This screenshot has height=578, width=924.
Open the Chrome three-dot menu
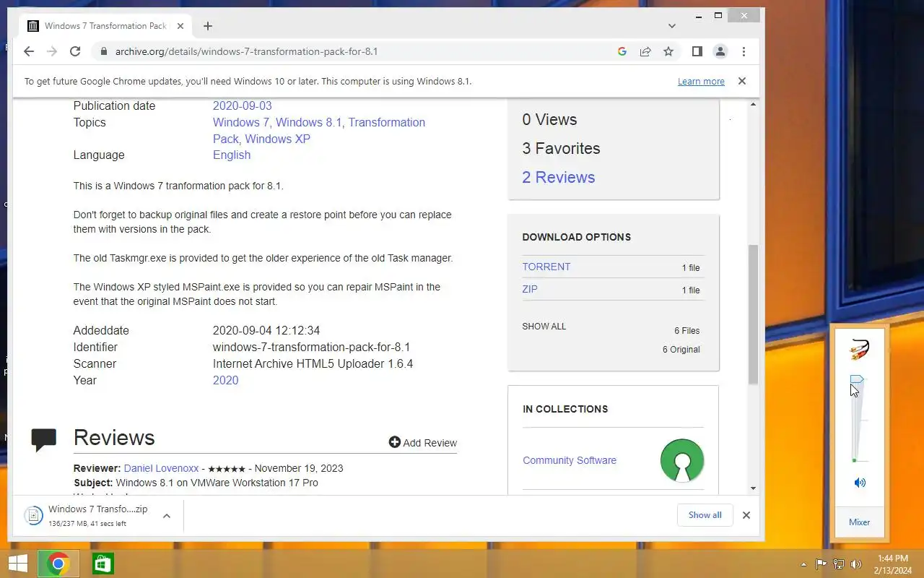744,51
